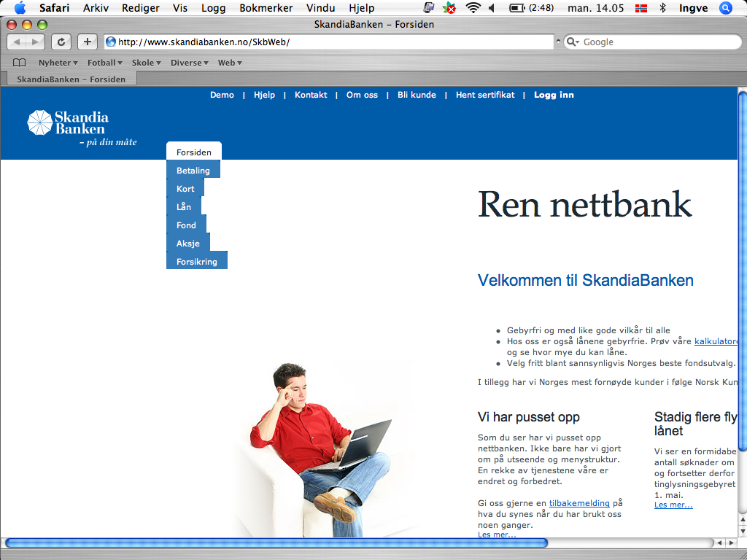The height and width of the screenshot is (560, 747).
Task: Click the Logg inn link
Action: (x=554, y=95)
